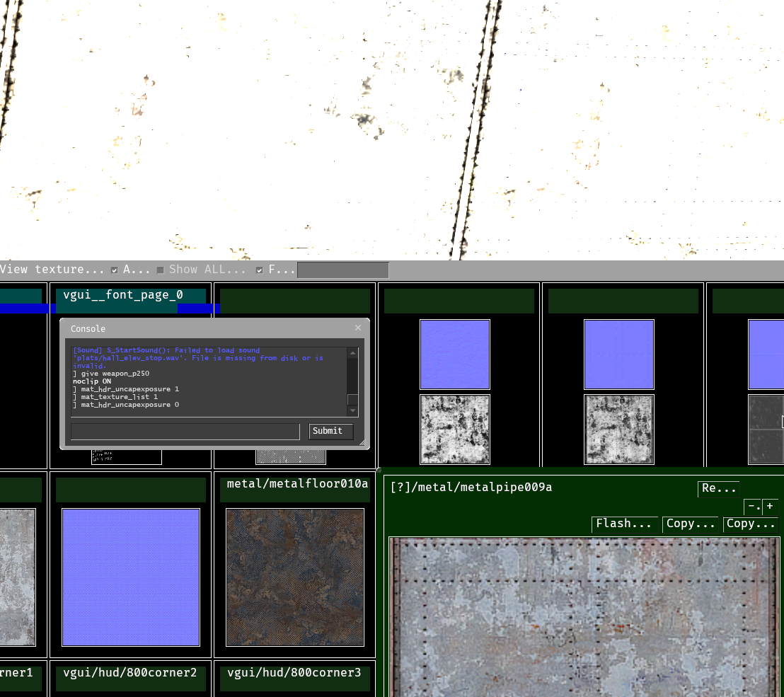This screenshot has height=697, width=784.
Task: Toggle the "A..." checkbox in the texture toolbar
Action: click(x=115, y=270)
